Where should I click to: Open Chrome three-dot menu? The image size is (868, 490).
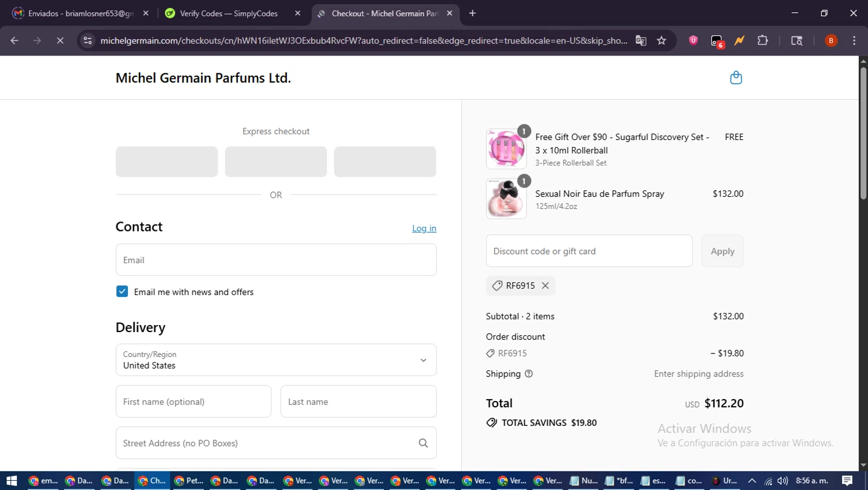pyautogui.click(x=854, y=40)
